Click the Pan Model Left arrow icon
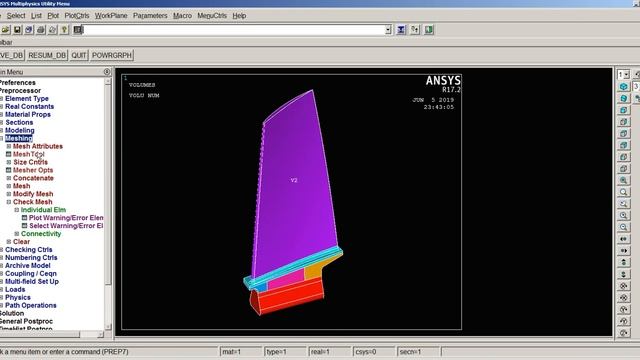 pyautogui.click(x=623, y=239)
